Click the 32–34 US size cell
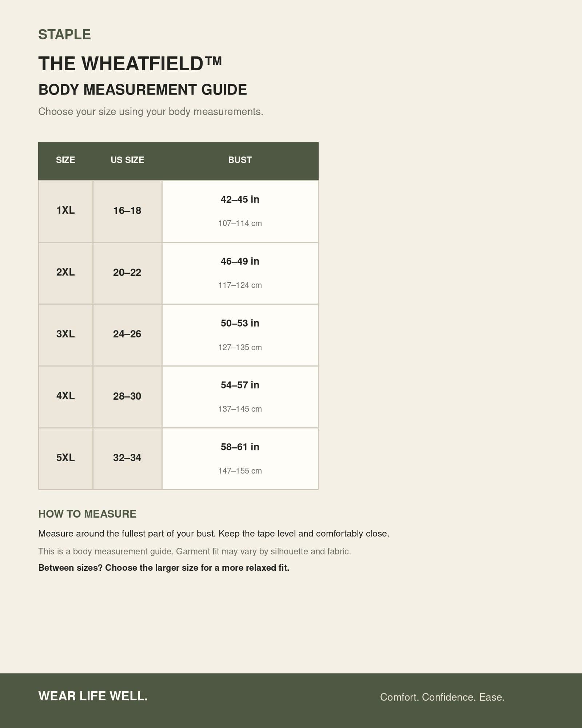The width and height of the screenshot is (582, 728). [x=127, y=459]
